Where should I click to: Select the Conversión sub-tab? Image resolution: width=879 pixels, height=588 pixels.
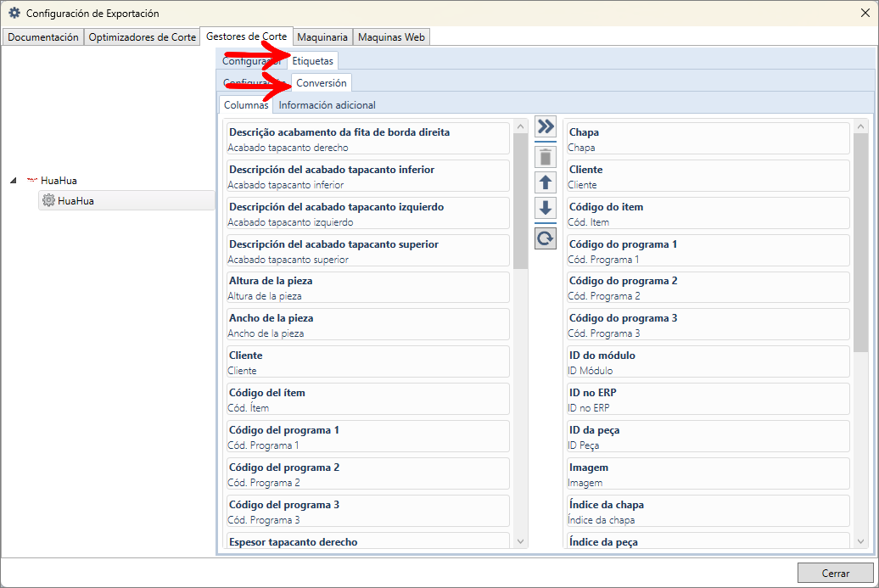(322, 82)
